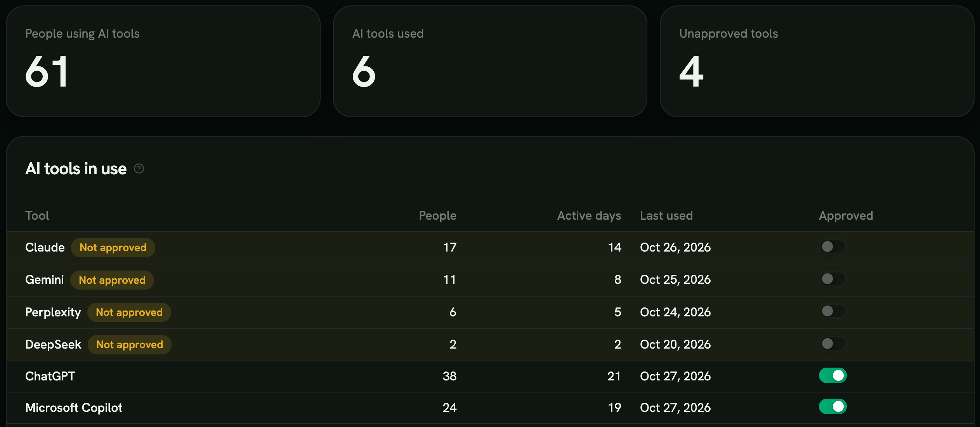Select the ChatGPT tool name

(50, 376)
